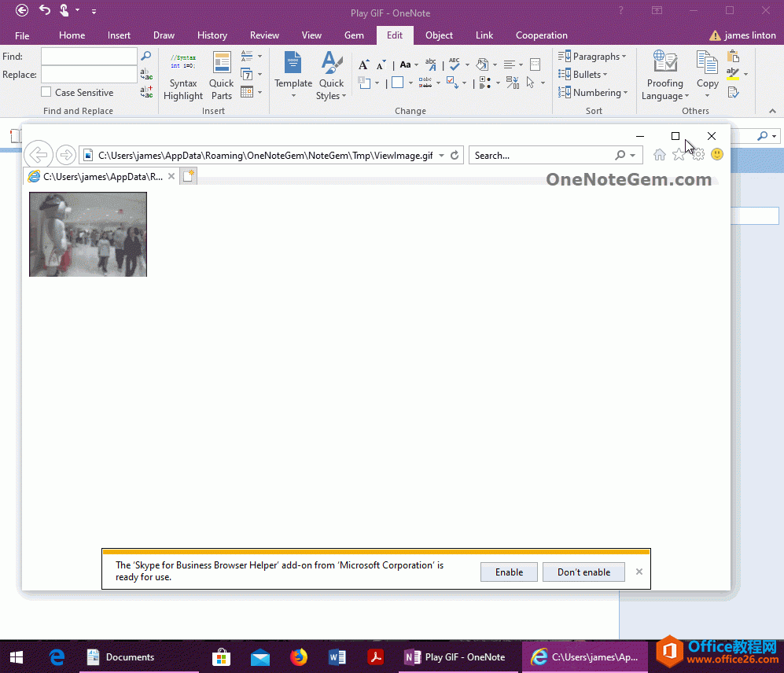Open the Numbering dropdown
The width and height of the screenshot is (784, 673).
[593, 93]
